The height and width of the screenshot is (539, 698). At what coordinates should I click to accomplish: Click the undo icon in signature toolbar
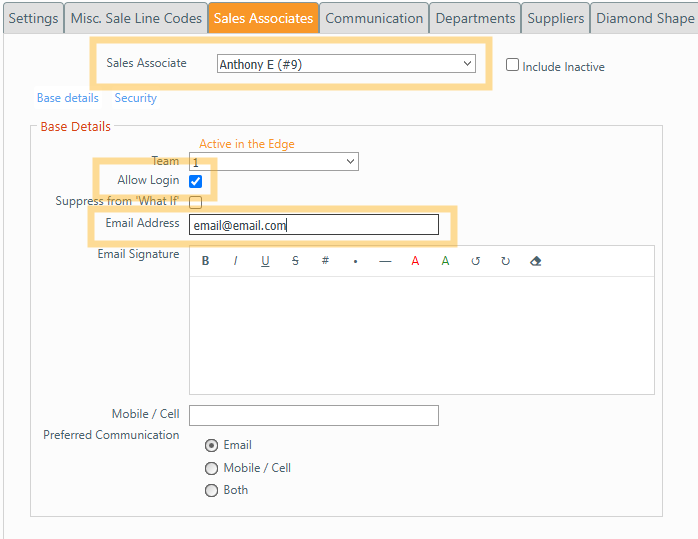pyautogui.click(x=476, y=262)
